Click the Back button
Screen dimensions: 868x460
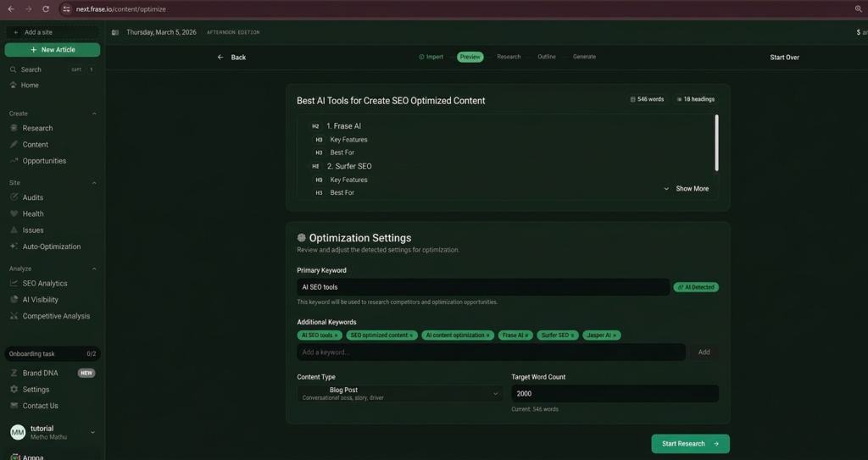click(231, 58)
